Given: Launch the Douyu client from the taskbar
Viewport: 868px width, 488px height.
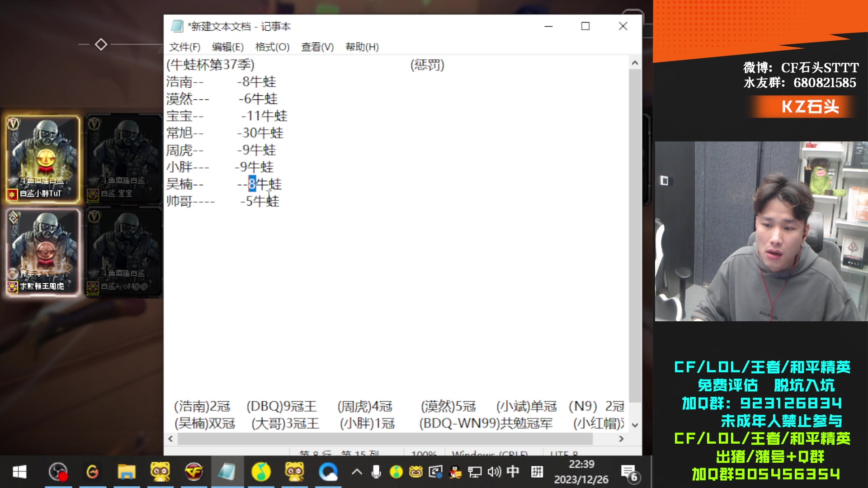Looking at the screenshot, I should 160,472.
